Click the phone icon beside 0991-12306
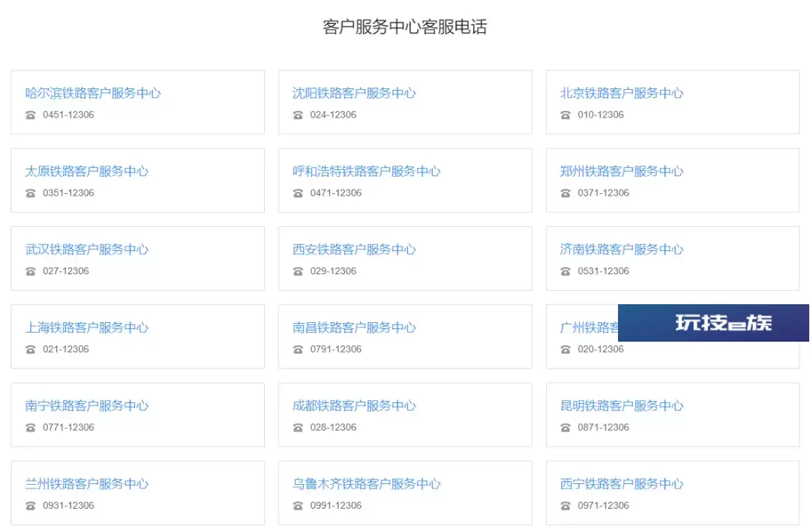This screenshot has width=810, height=532. pos(298,506)
